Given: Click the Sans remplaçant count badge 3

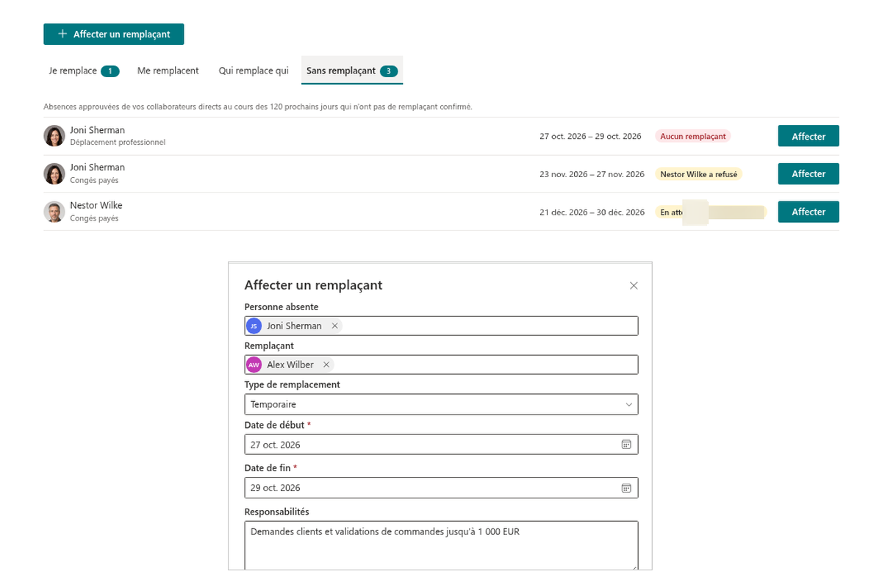Looking at the screenshot, I should tap(389, 71).
